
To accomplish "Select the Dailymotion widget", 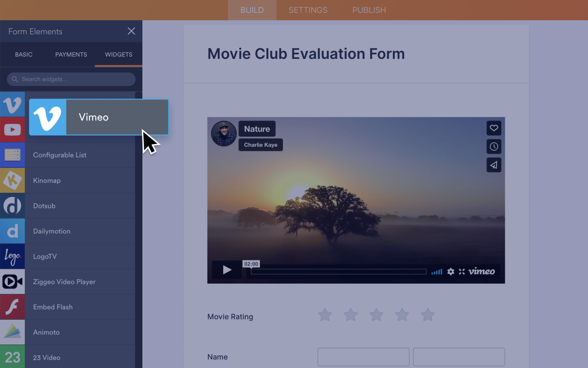I will [x=51, y=231].
